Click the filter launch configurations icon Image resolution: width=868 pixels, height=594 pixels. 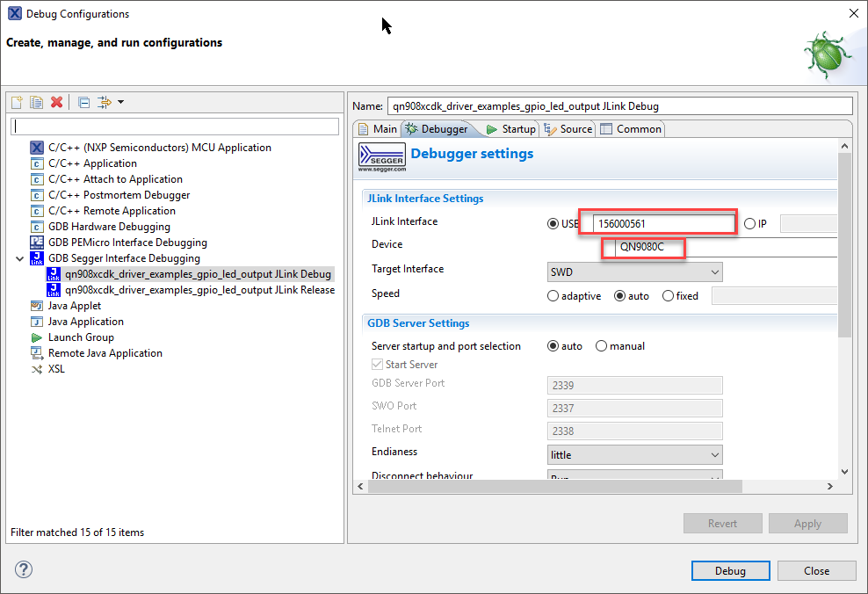[106, 102]
